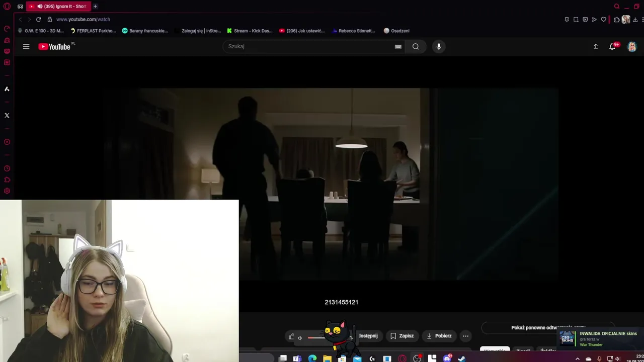Open Discord notification 'INWALIDA OFICJALNIE skins'
Screen dimensions: 644x362
[x=600, y=339]
